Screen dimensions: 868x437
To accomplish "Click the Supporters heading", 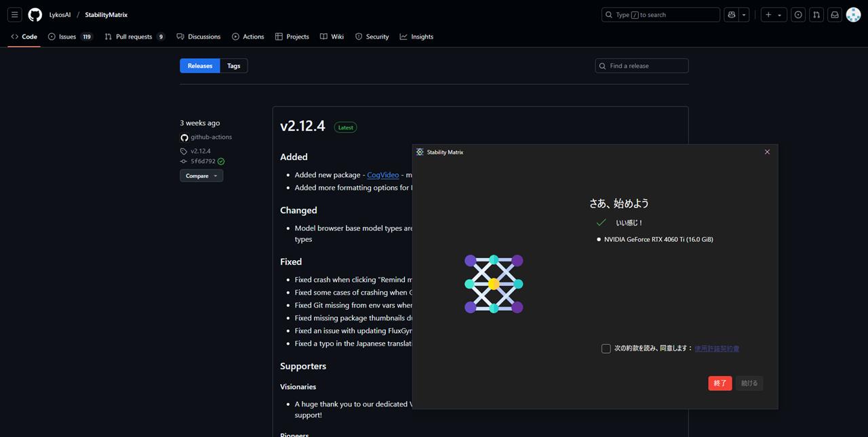I will pos(303,366).
